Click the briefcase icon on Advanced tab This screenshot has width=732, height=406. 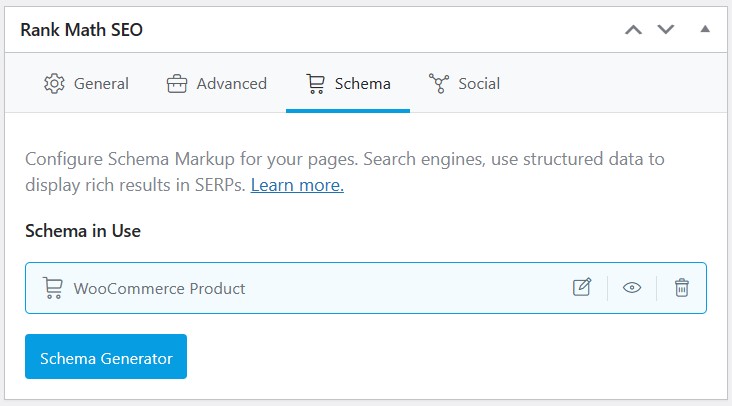pyautogui.click(x=177, y=84)
